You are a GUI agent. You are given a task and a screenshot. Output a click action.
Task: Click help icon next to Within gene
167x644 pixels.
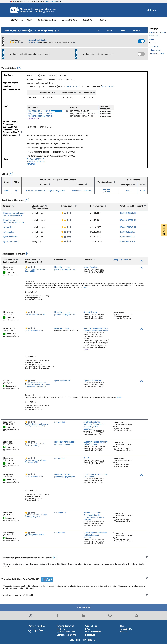click(x=134, y=185)
